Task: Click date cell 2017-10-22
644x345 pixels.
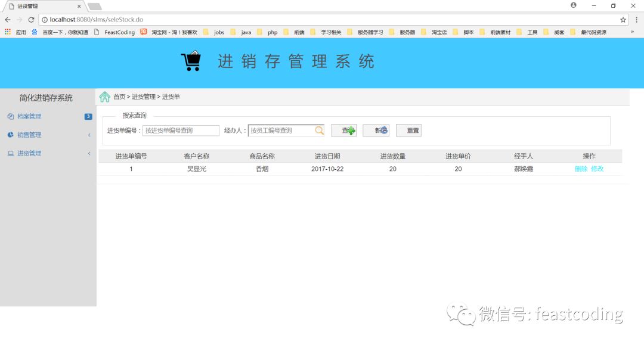Action: pyautogui.click(x=327, y=169)
